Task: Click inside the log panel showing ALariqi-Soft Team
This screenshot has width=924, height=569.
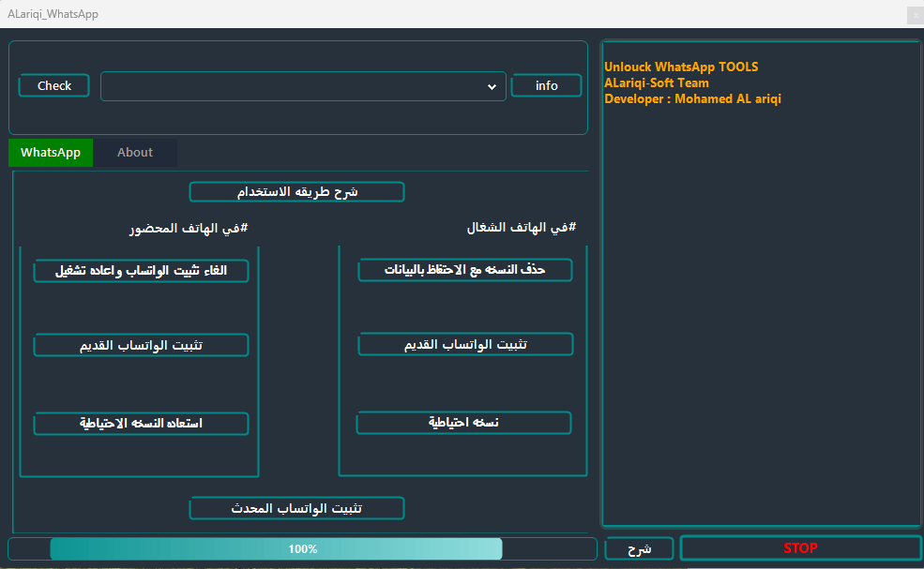Action: (x=760, y=281)
